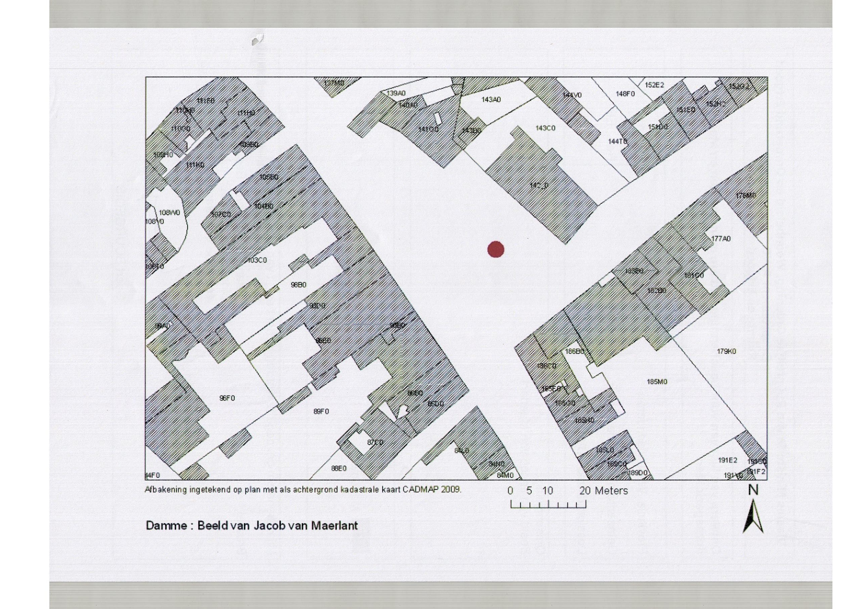
Task: Click parcel label 152E2
Action: coord(654,85)
